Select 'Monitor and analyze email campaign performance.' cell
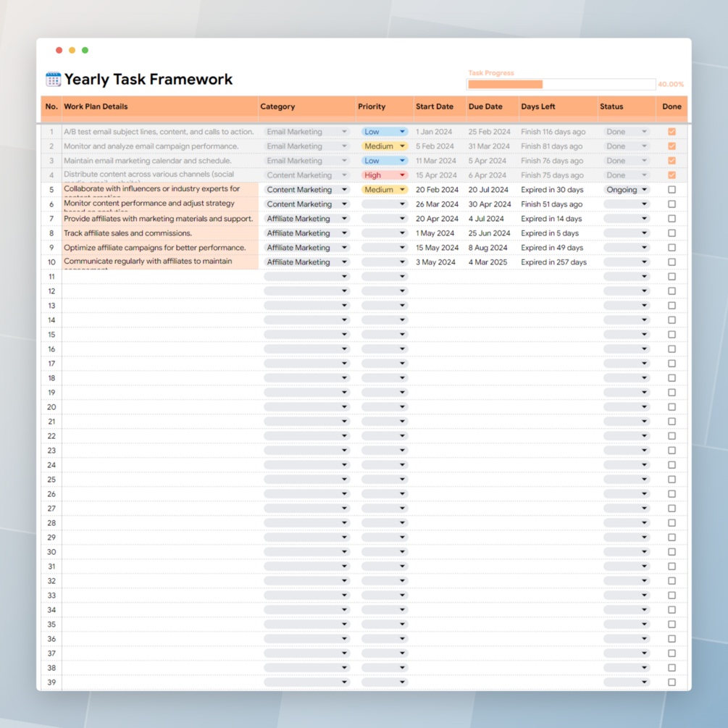Screen dimensions: 728x728 (x=160, y=146)
